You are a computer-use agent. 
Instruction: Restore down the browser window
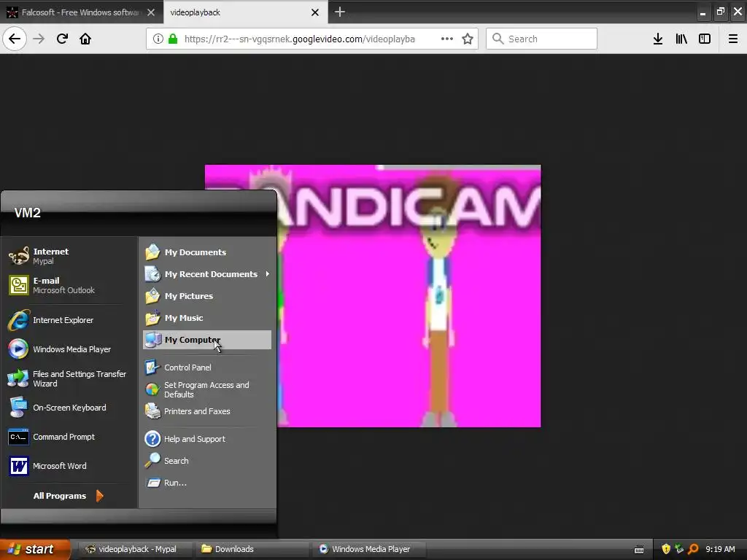(x=720, y=12)
